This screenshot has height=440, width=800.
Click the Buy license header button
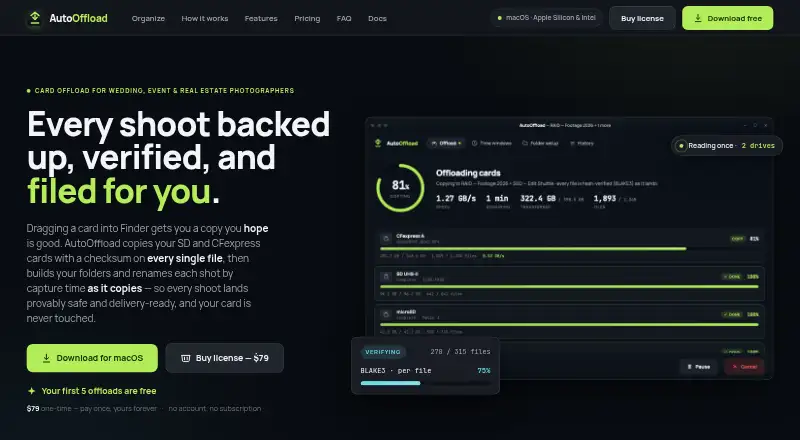pyautogui.click(x=642, y=18)
